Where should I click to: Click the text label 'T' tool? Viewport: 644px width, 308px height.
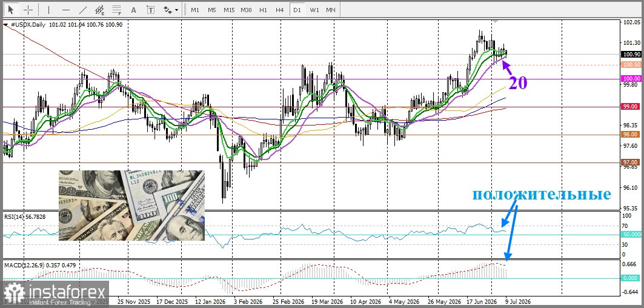pyautogui.click(x=151, y=10)
